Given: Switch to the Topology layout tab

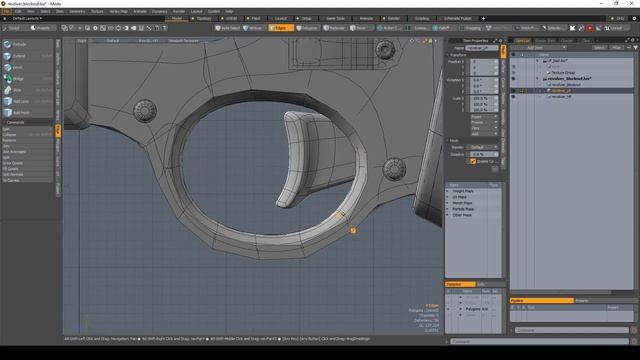Looking at the screenshot, I should point(203,18).
